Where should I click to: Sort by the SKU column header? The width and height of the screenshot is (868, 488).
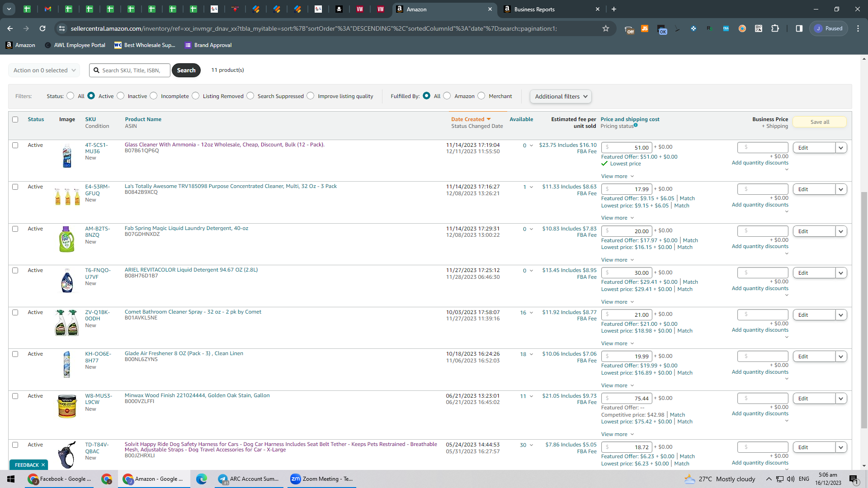[x=90, y=119]
